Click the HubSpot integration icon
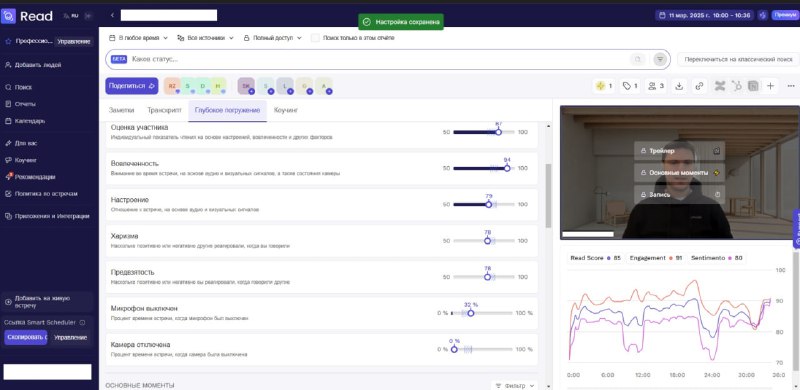The image size is (800, 390). click(737, 86)
